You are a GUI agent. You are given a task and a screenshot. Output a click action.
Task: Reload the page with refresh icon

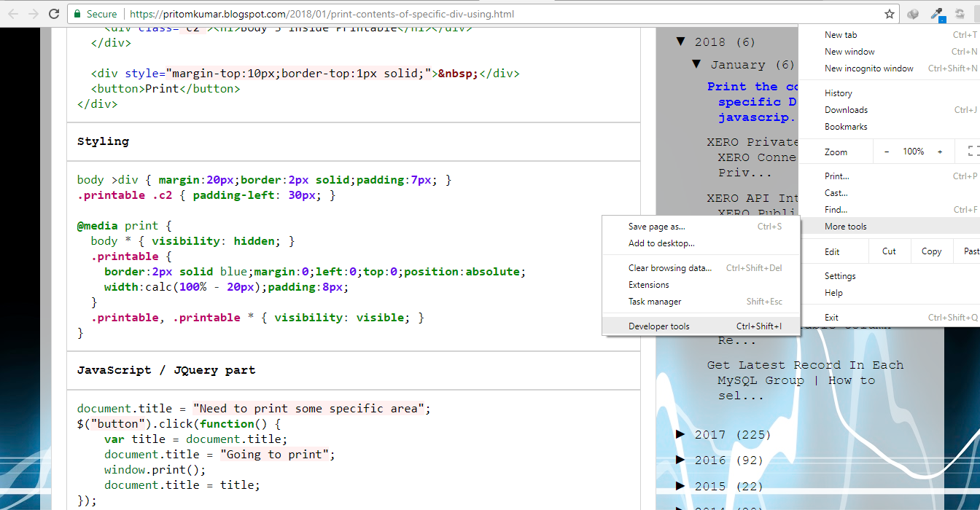pos(54,14)
